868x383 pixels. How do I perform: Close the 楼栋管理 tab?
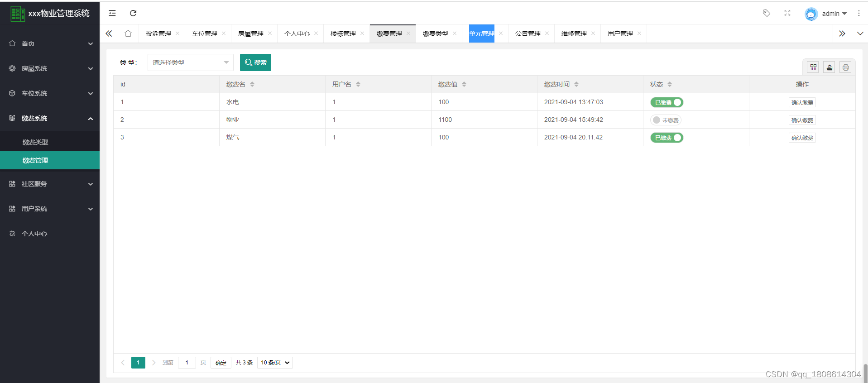[362, 33]
